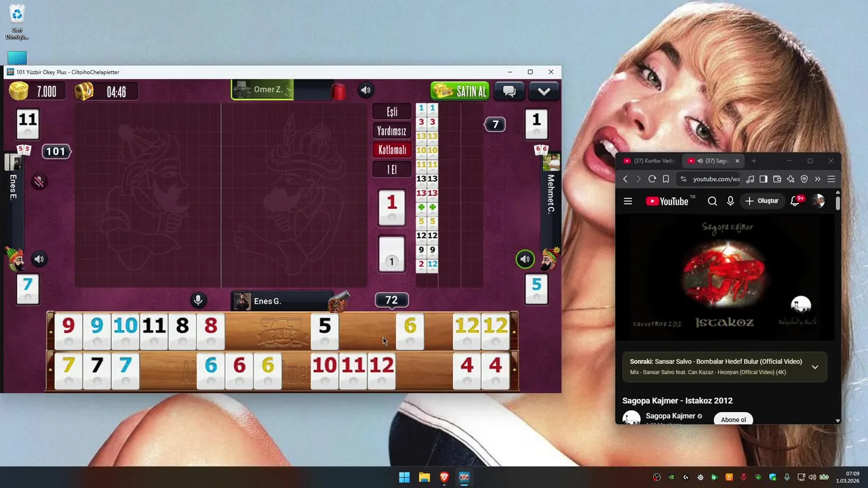The image size is (868, 488).
Task: Click the Oluştur create button
Action: [762, 201]
